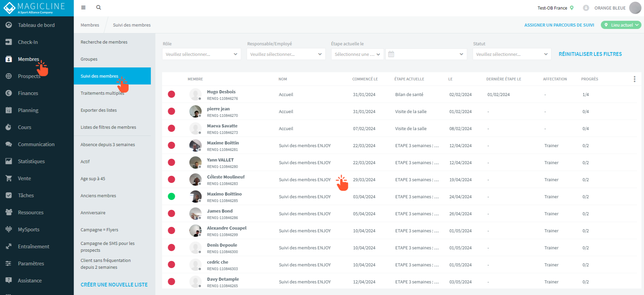
Task: Click the search magnifier icon
Action: [x=98, y=7]
